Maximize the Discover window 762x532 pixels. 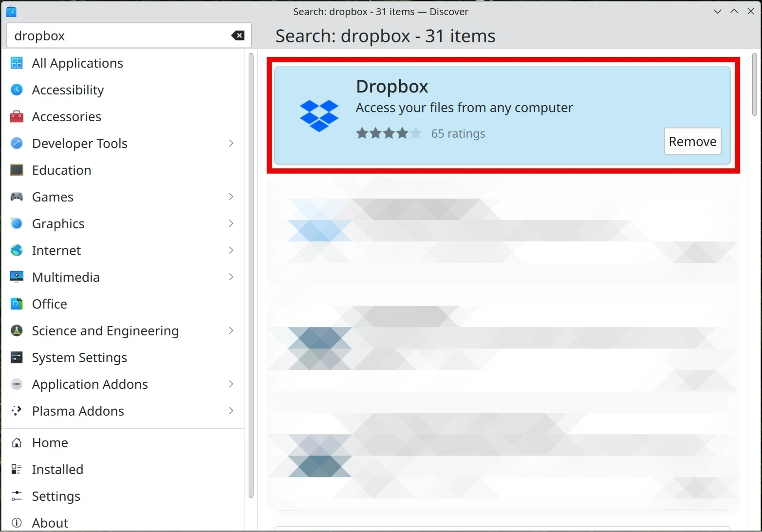[734, 11]
